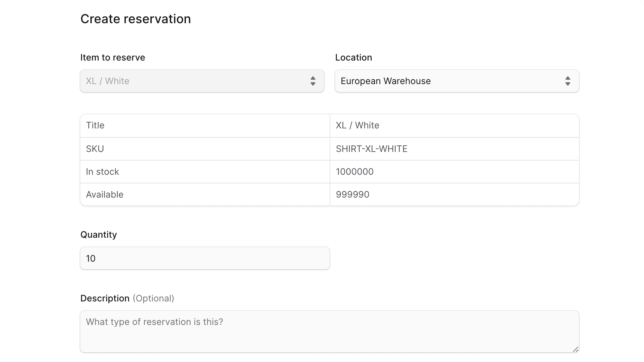The image size is (644, 362).
Task: Click the XL / White title value cell
Action: (x=357, y=125)
